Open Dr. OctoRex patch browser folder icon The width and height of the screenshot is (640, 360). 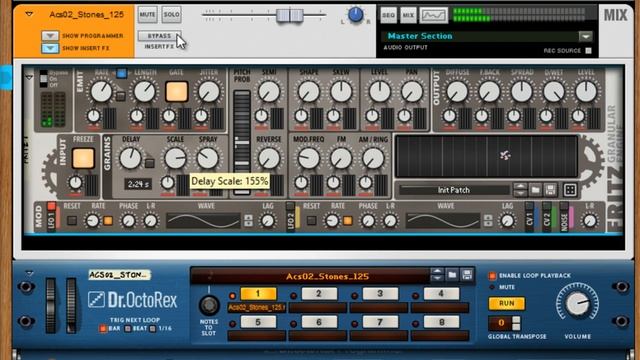coord(452,275)
